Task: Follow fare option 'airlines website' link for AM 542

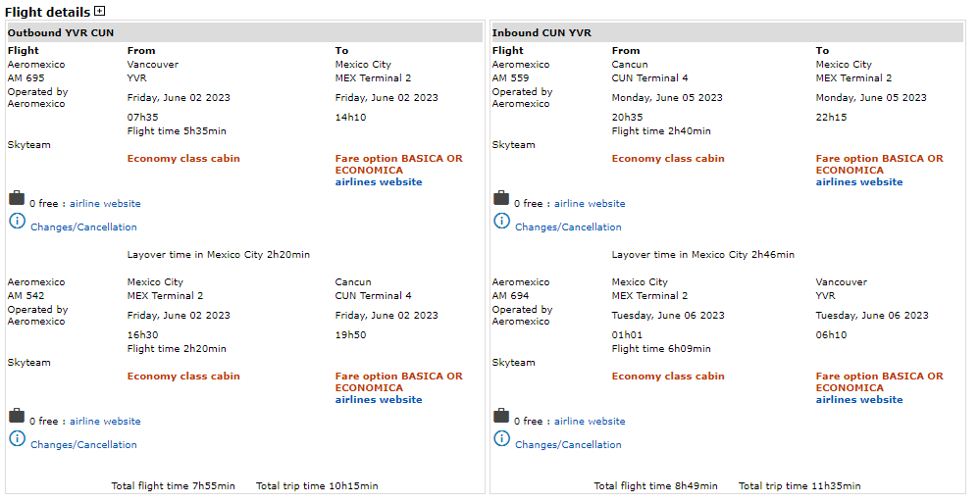Action: [379, 400]
